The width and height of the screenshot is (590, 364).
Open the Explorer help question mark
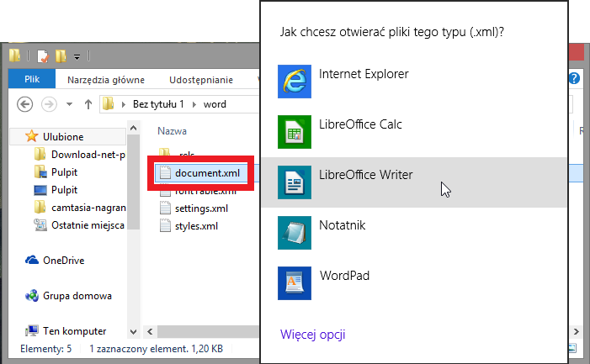coord(574,78)
